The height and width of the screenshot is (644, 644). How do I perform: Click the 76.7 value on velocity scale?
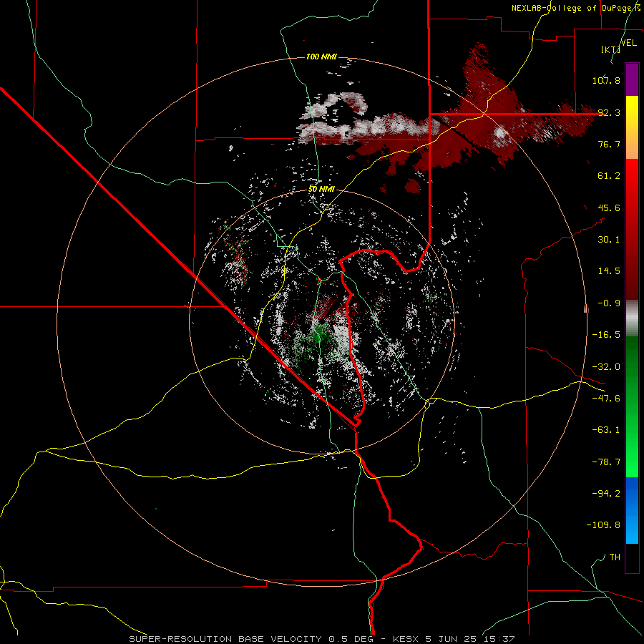click(x=609, y=144)
